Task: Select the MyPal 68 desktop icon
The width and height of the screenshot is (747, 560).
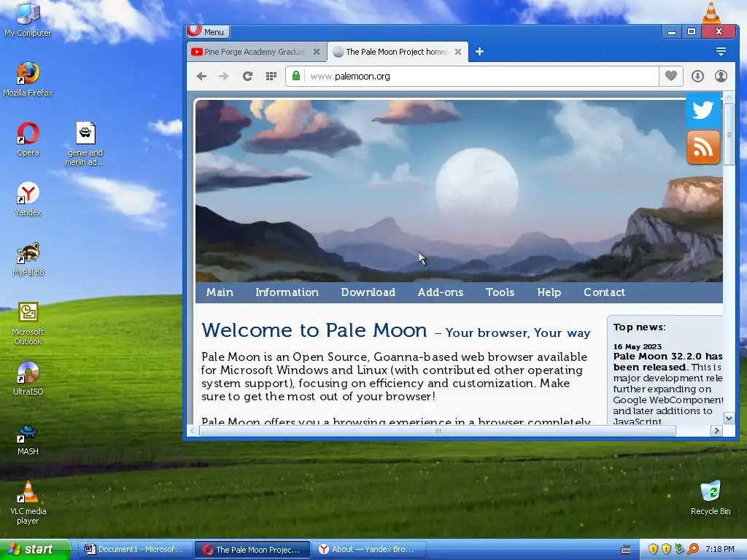Action: tap(28, 259)
